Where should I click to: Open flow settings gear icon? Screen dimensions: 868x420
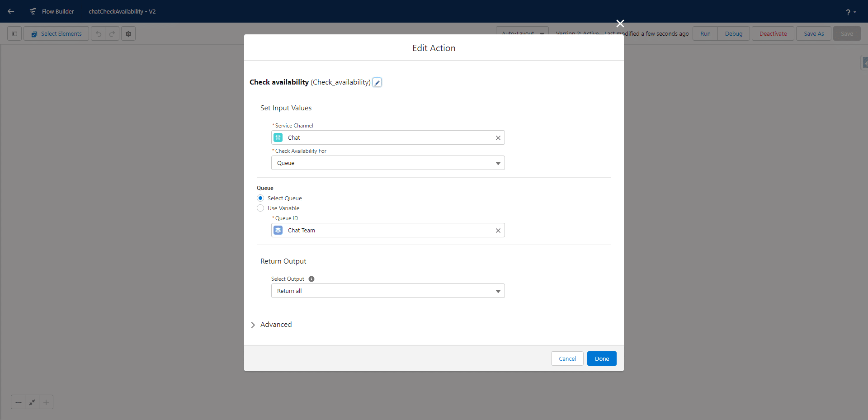pyautogui.click(x=128, y=34)
